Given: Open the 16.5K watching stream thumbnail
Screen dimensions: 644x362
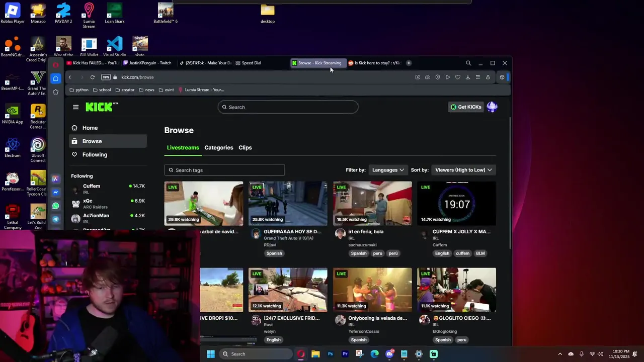Looking at the screenshot, I should 372,203.
